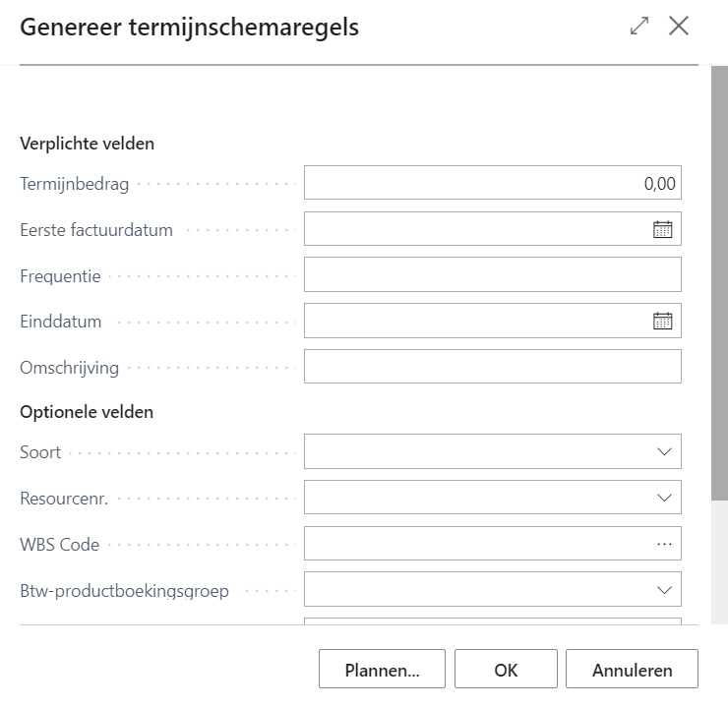Viewport: 728px width, 708px height.
Task: Click the Plannen... button
Action: (x=382, y=670)
